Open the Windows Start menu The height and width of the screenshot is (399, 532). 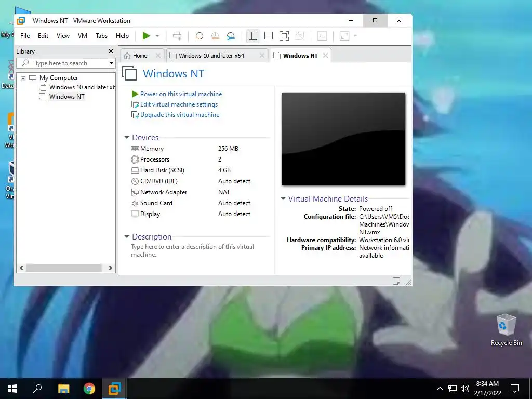[x=12, y=389]
